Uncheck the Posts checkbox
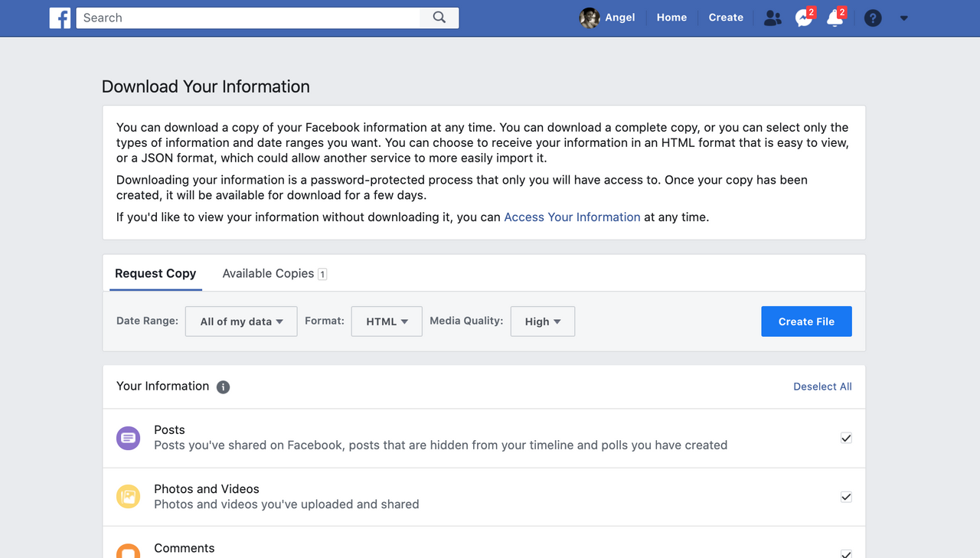Viewport: 980px width, 558px height. click(x=846, y=438)
